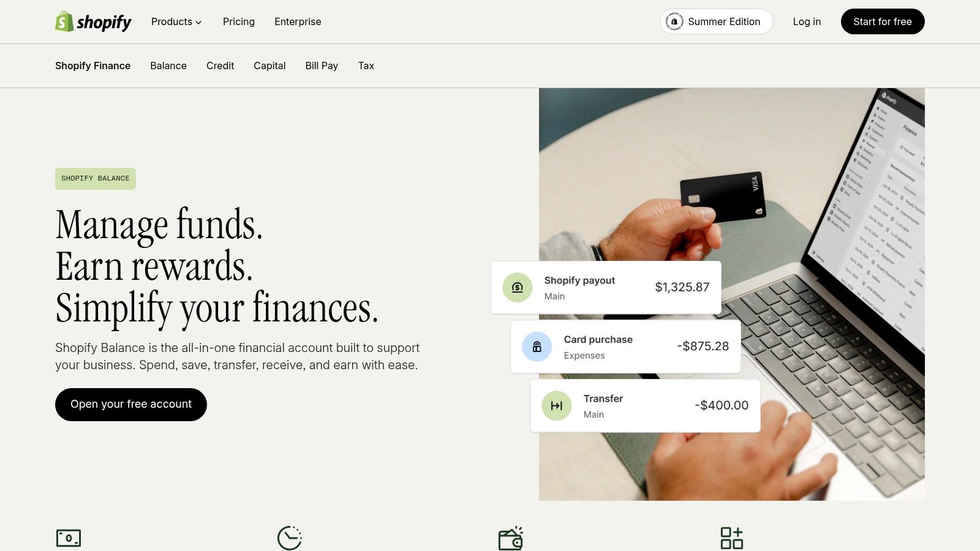This screenshot has height=551, width=980.
Task: Open the Shopify Finance section link
Action: (x=92, y=66)
